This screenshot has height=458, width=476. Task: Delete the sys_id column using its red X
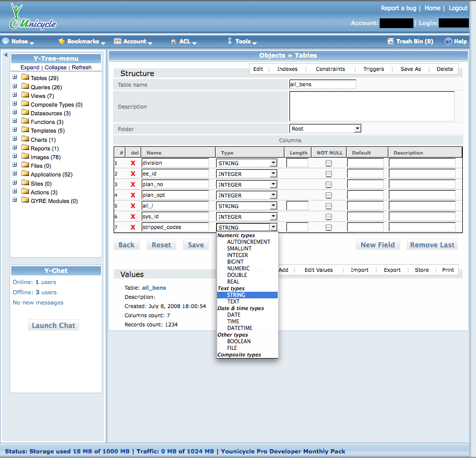click(133, 217)
